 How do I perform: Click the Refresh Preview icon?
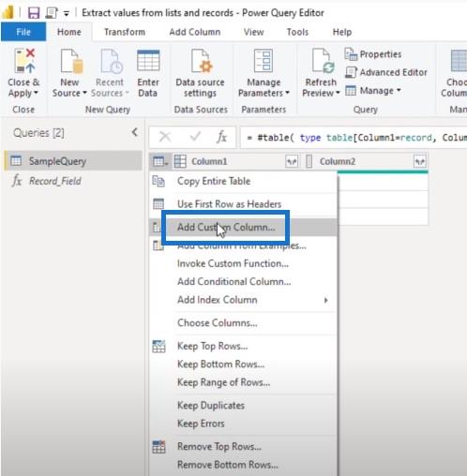coord(323,61)
